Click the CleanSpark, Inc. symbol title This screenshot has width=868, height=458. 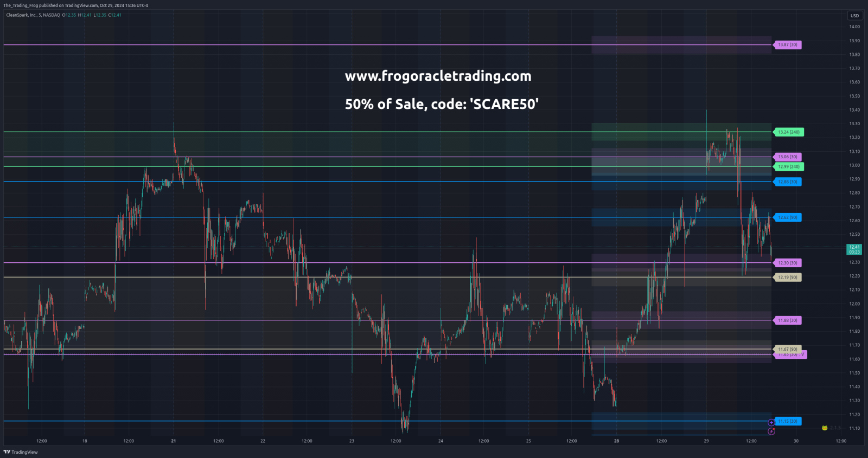pyautogui.click(x=33, y=15)
